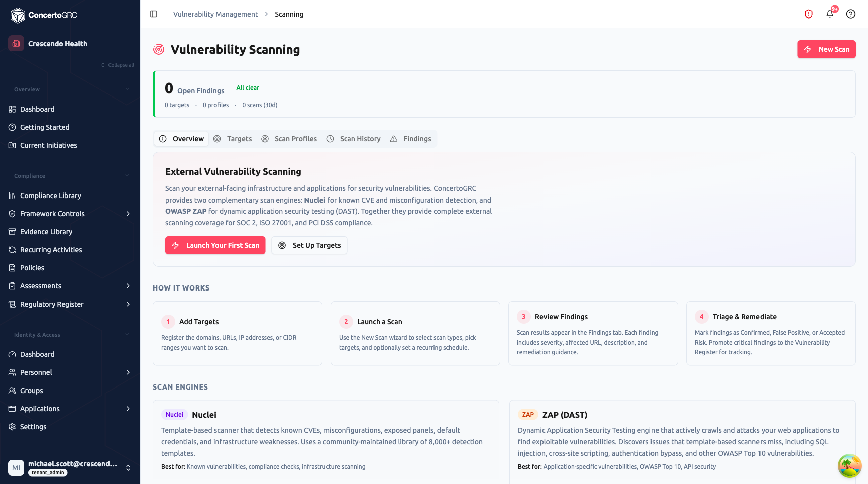Click the Getting Started icon

[x=12, y=127]
